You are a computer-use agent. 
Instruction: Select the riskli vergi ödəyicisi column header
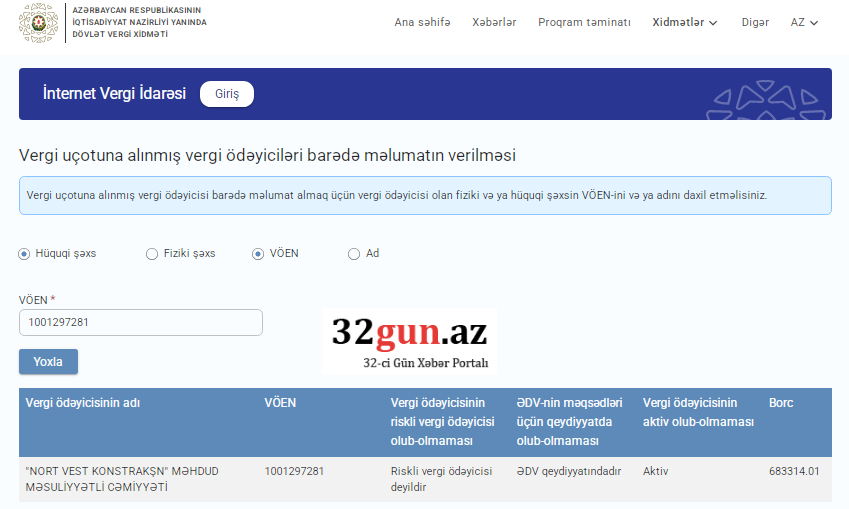coord(442,422)
